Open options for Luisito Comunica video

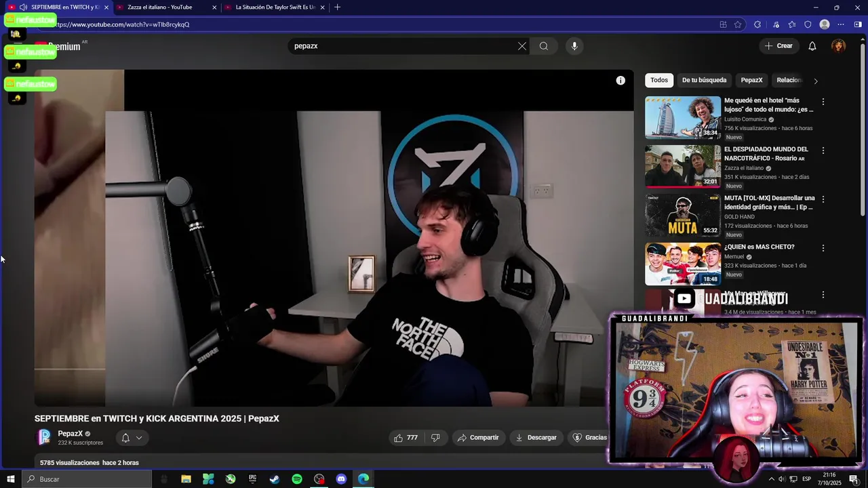click(x=823, y=102)
